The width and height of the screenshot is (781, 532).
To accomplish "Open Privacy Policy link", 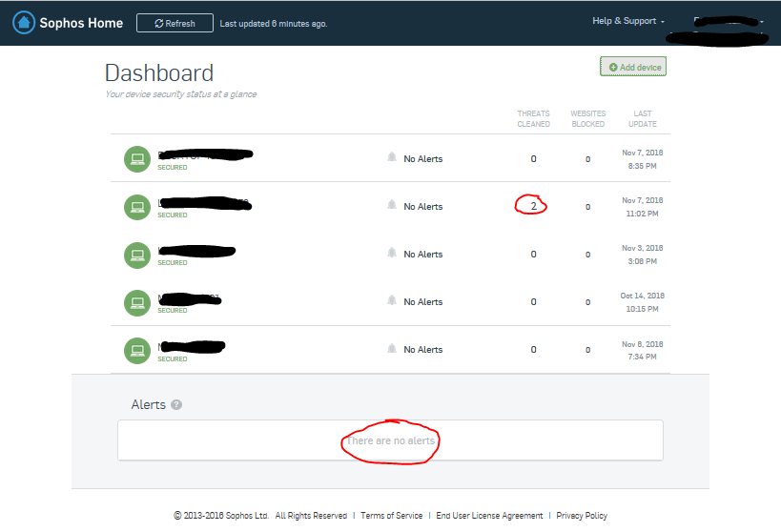I will point(582,516).
